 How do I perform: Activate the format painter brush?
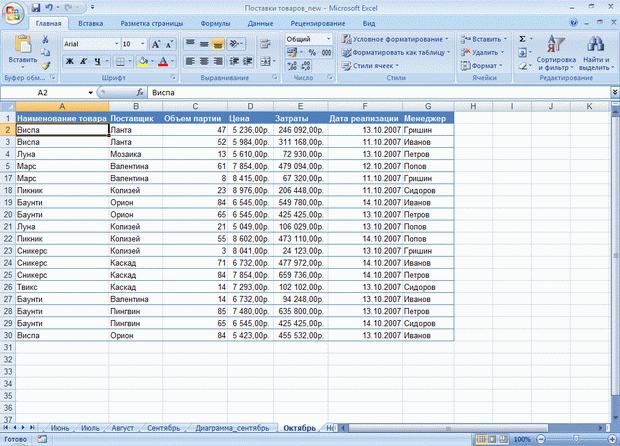(x=46, y=65)
